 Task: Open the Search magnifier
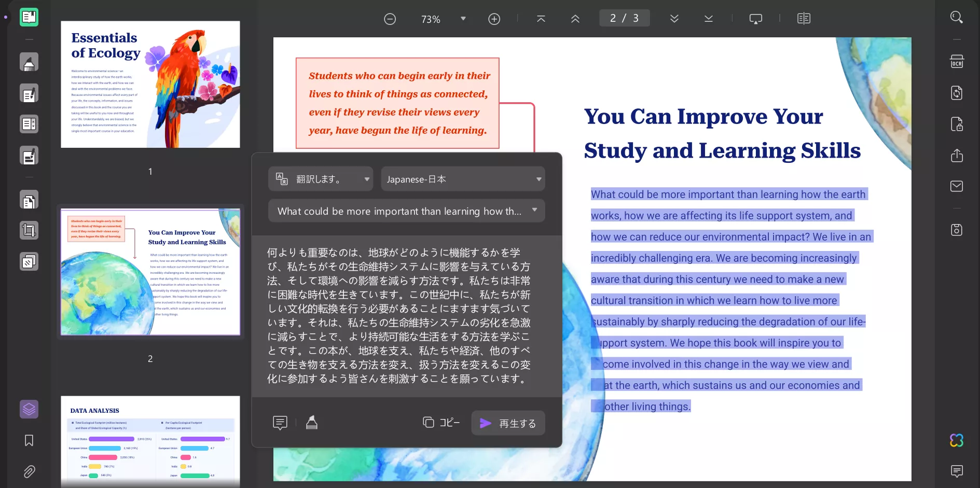[x=957, y=17]
